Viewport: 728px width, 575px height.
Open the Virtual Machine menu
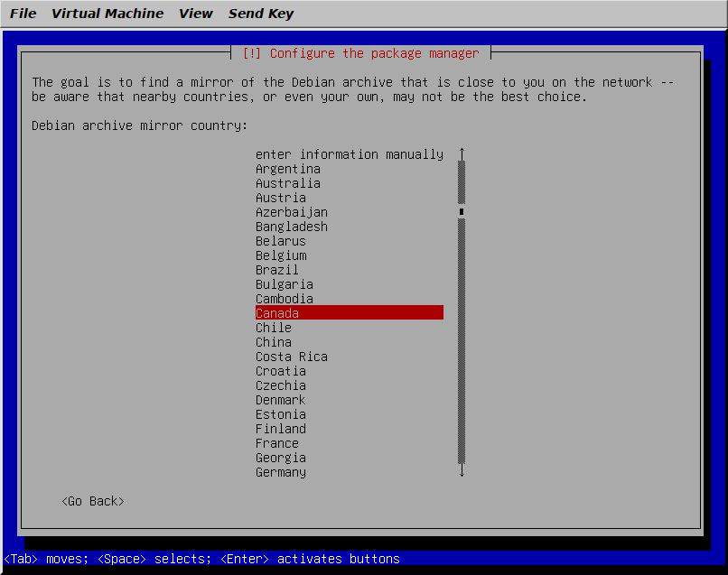coord(107,13)
